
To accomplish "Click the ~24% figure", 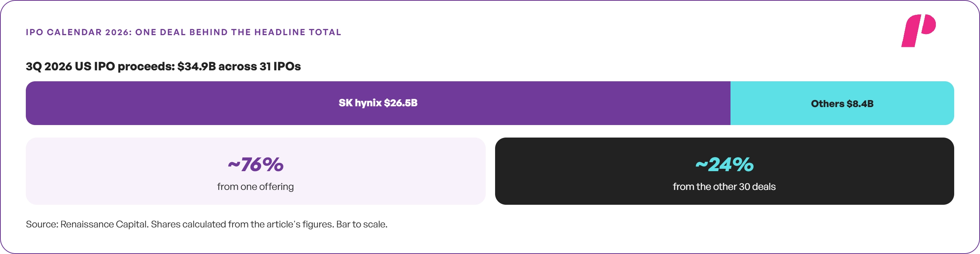I will (725, 165).
